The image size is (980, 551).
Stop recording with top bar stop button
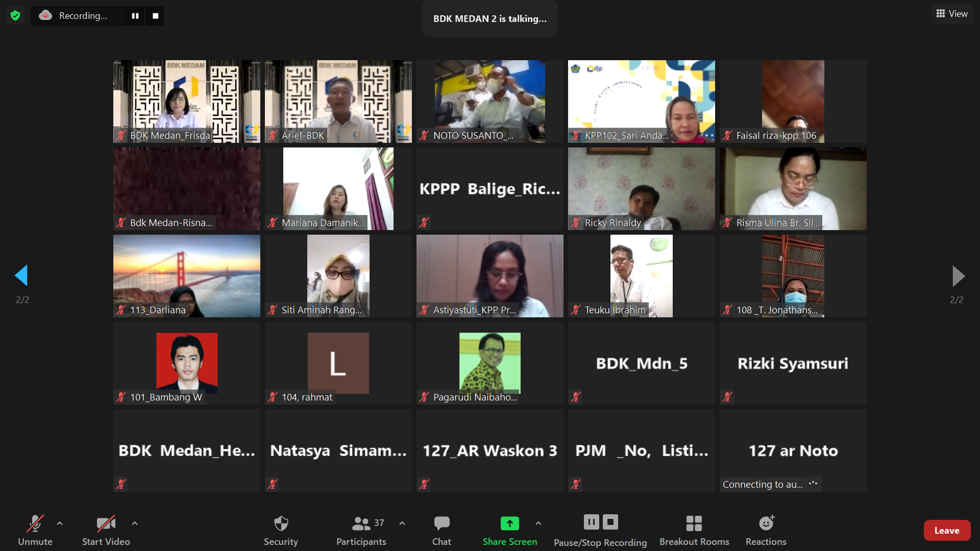(x=155, y=16)
